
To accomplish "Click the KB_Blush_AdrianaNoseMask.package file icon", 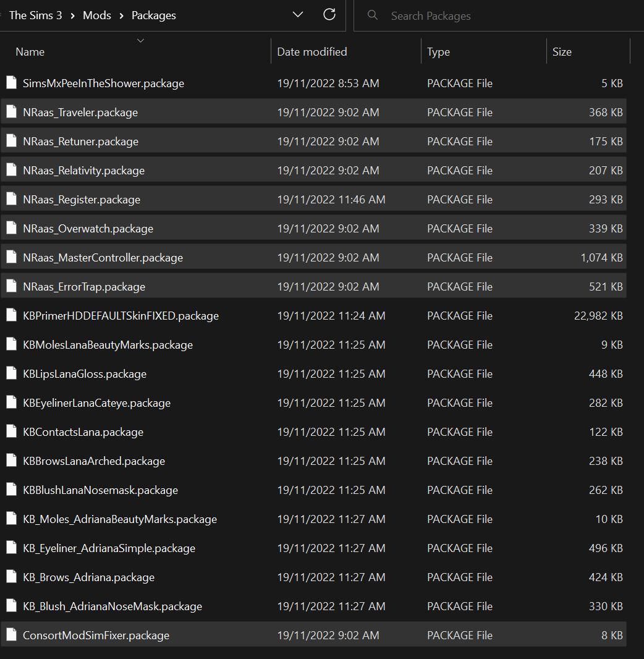I will coord(11,605).
